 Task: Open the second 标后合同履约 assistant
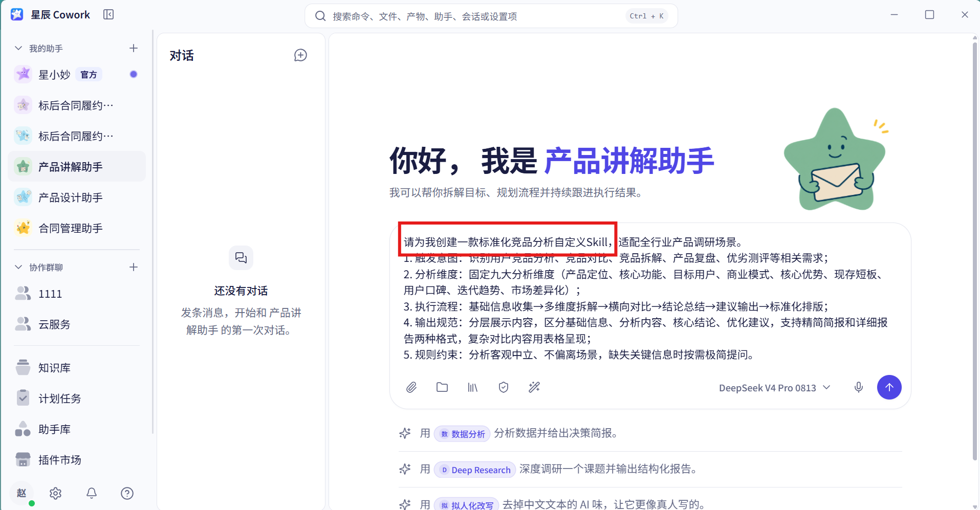(77, 136)
